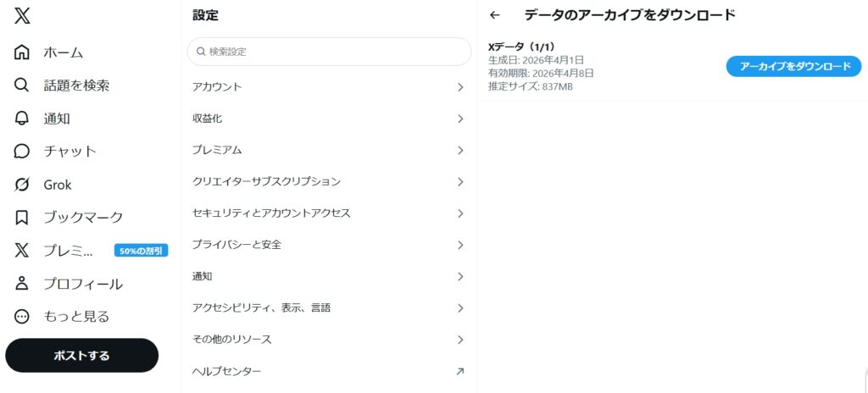The image size is (868, 393).
Task: Expand the 収益化 chevron
Action: [x=460, y=119]
